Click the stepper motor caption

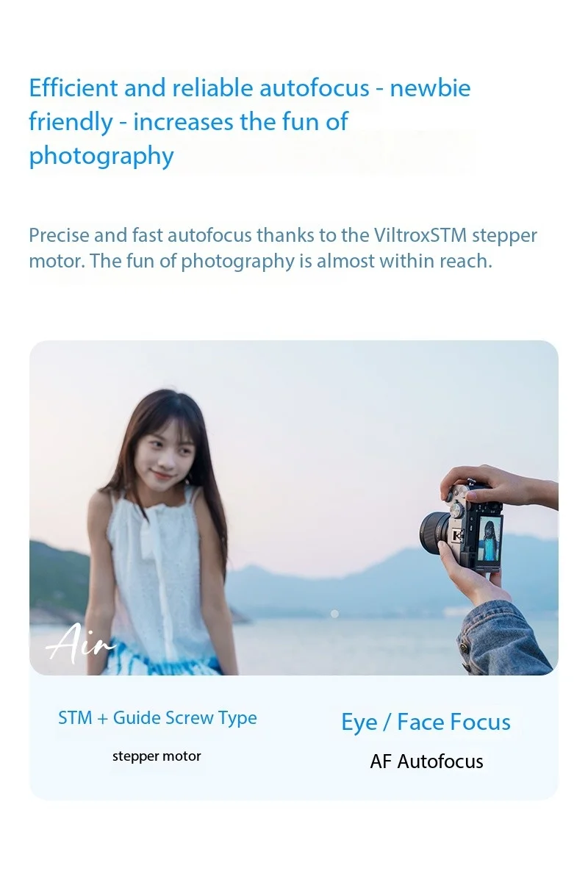point(157,756)
